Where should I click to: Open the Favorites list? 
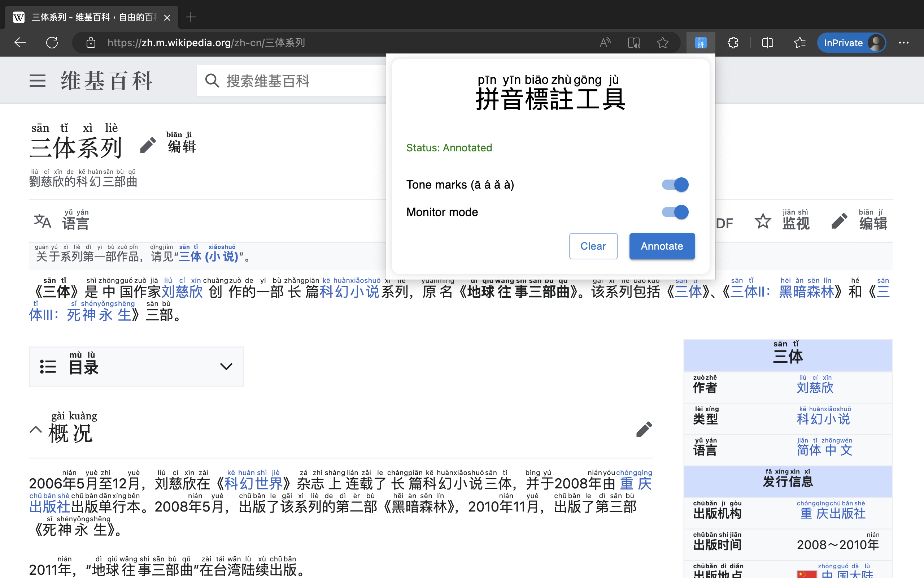tap(799, 42)
